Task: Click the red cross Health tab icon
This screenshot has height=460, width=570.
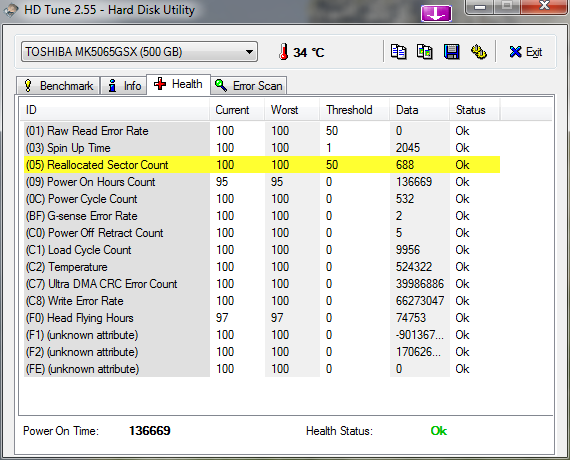Action: point(160,84)
